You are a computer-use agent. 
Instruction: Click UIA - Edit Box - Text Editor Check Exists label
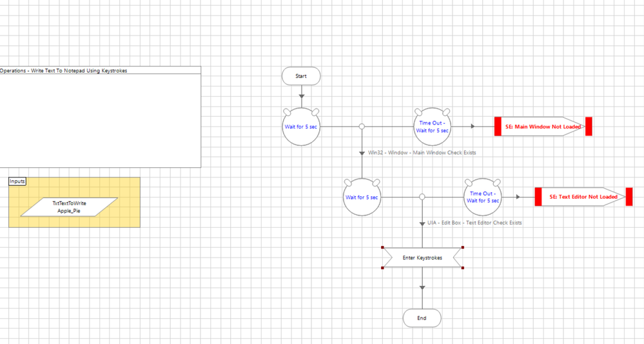474,223
